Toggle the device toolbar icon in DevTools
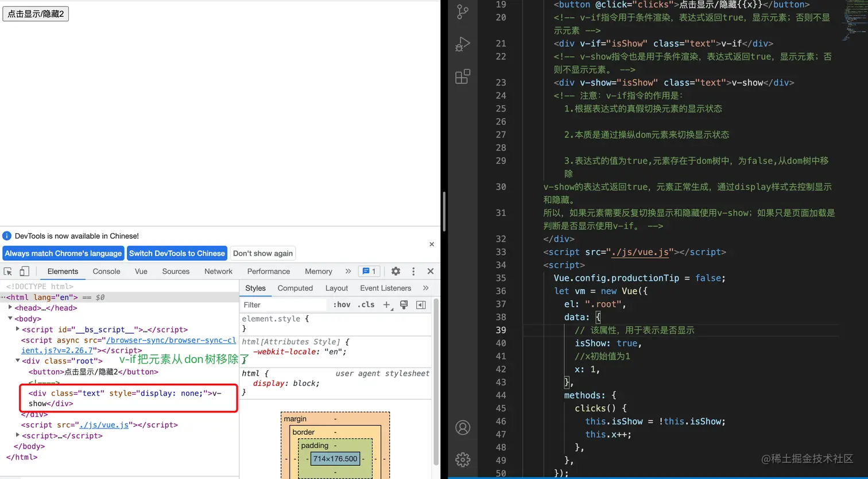 (24, 272)
